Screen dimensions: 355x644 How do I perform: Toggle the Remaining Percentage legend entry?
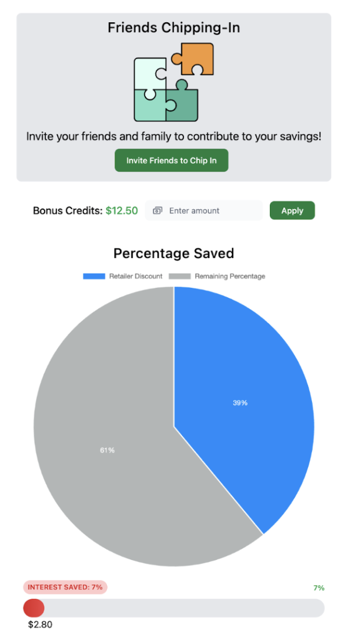tap(199, 276)
